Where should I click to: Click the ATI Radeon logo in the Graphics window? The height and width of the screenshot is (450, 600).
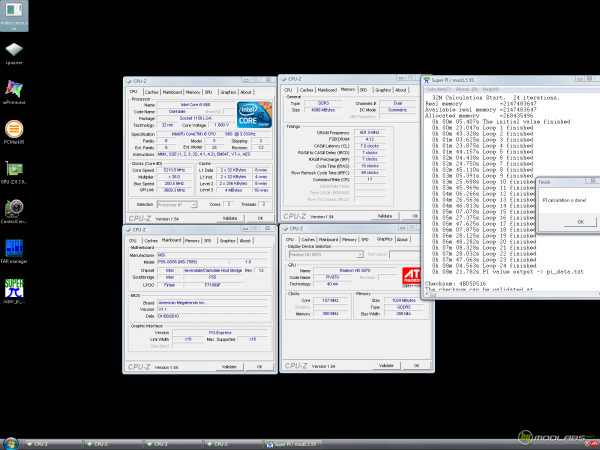coord(409,277)
